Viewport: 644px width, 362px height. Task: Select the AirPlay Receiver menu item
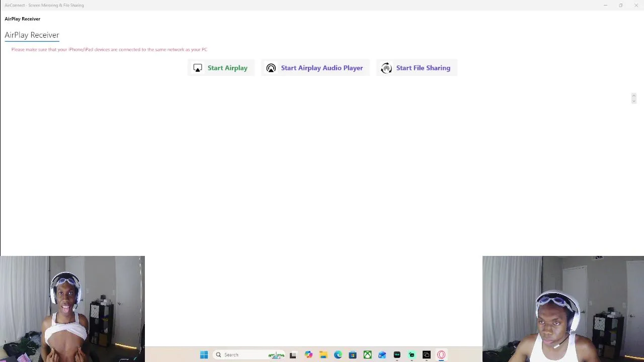23,19
